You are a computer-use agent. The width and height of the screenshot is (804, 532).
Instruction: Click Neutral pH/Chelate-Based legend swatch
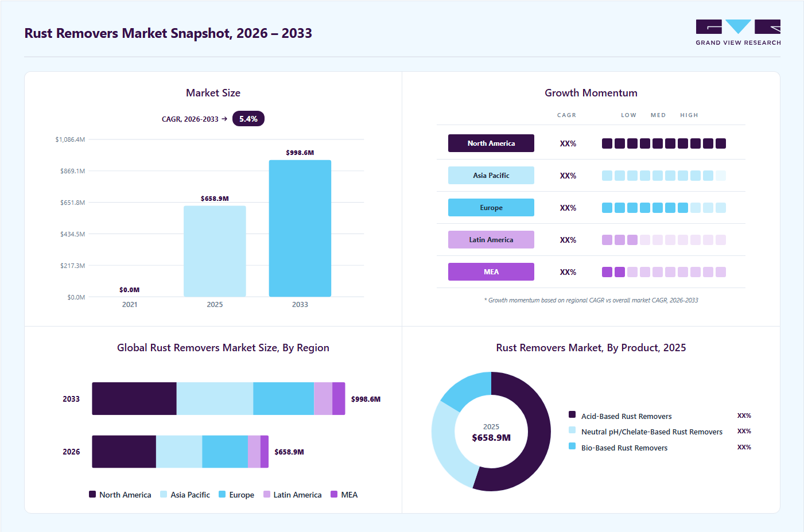(x=572, y=430)
